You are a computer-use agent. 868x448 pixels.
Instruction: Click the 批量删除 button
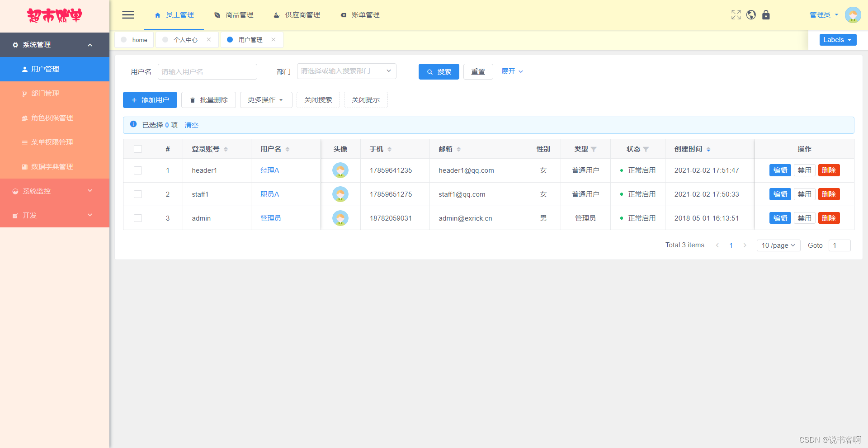pyautogui.click(x=208, y=100)
